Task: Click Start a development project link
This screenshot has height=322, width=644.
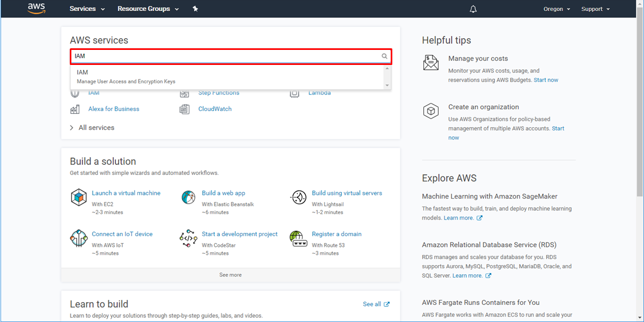Action: click(240, 234)
